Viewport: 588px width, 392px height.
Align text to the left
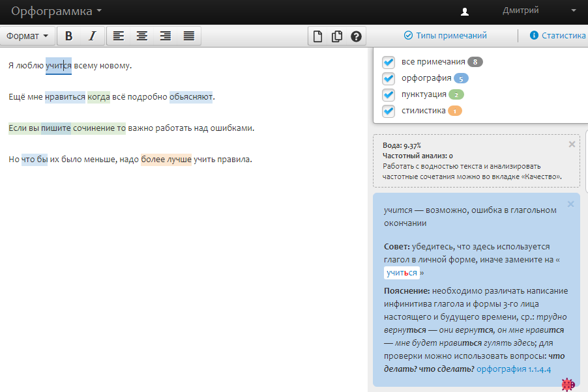119,36
